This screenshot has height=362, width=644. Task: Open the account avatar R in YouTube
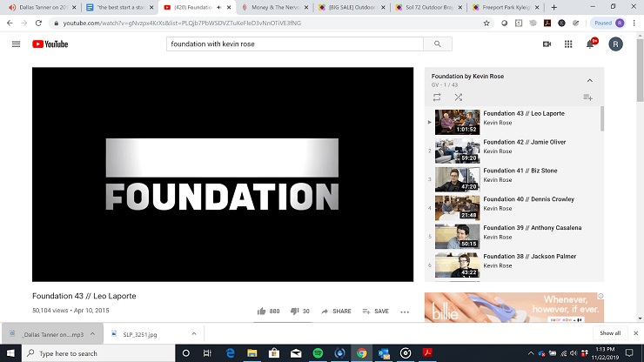click(615, 44)
